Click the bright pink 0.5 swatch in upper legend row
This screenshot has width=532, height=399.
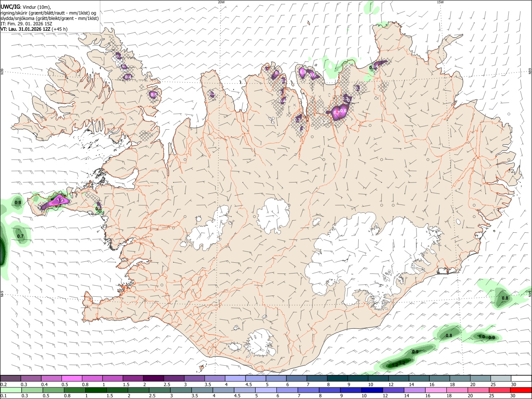tap(72, 379)
